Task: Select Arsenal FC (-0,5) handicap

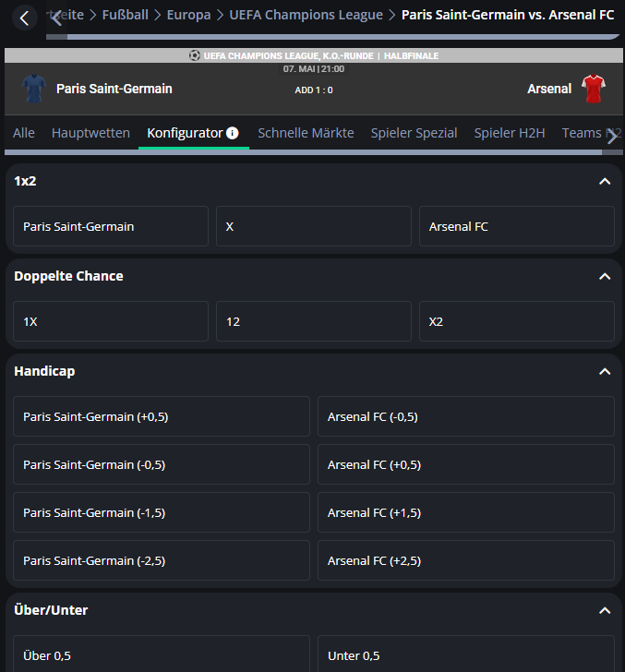Action: point(466,416)
